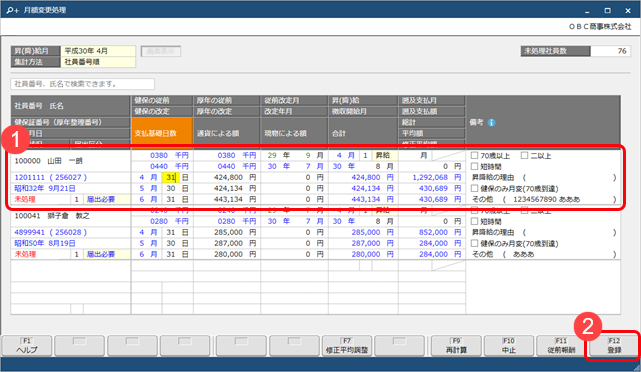This screenshot has height=372, width=641.
Task: Click the 昇(降)給月 field 平成30年 4月
Action: 98,51
